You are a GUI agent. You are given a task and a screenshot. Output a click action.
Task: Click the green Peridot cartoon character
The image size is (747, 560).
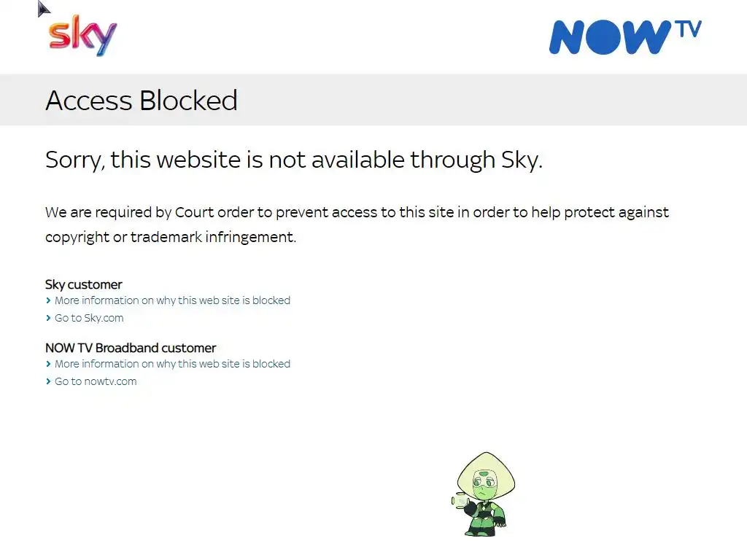[484, 494]
